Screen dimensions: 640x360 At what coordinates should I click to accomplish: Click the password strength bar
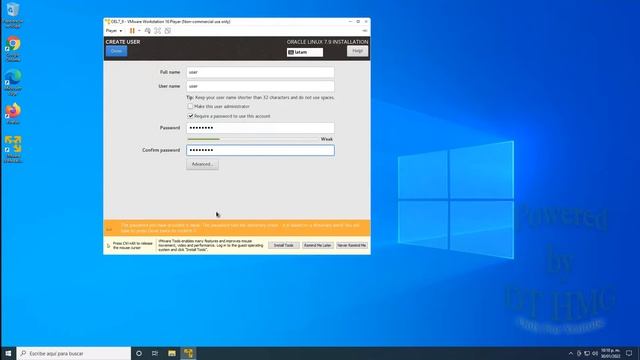pyautogui.click(x=253, y=139)
